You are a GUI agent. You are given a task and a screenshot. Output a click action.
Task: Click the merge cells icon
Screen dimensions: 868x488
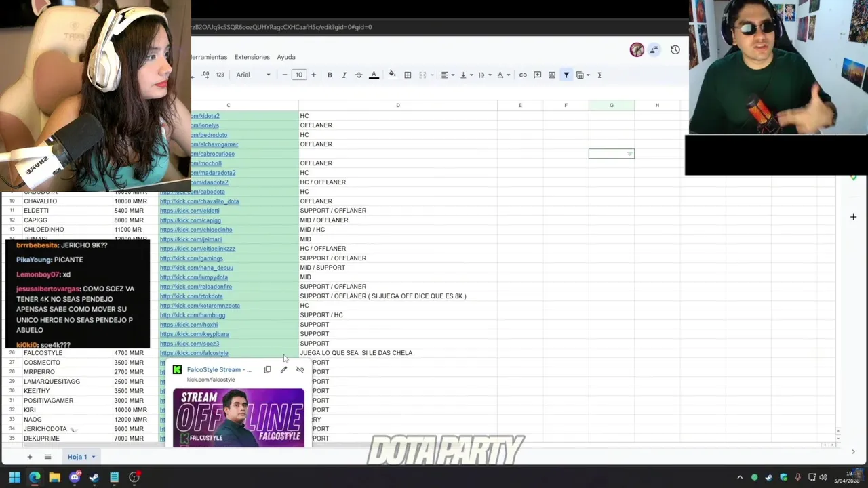[x=422, y=75]
